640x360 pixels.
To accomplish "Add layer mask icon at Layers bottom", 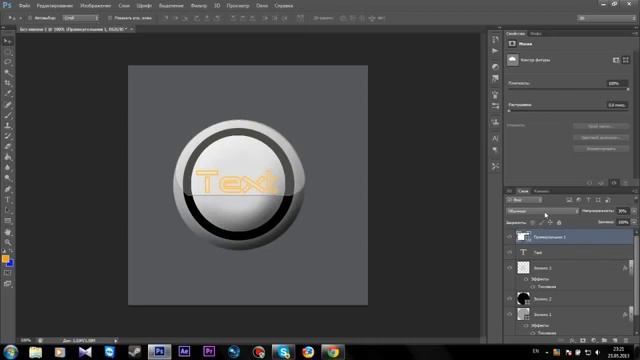I will [x=583, y=340].
